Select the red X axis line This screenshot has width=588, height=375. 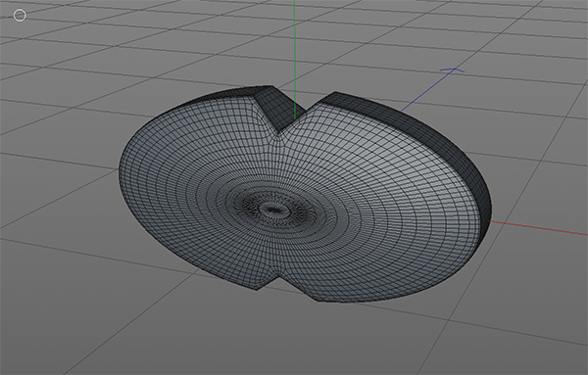[x=538, y=228]
